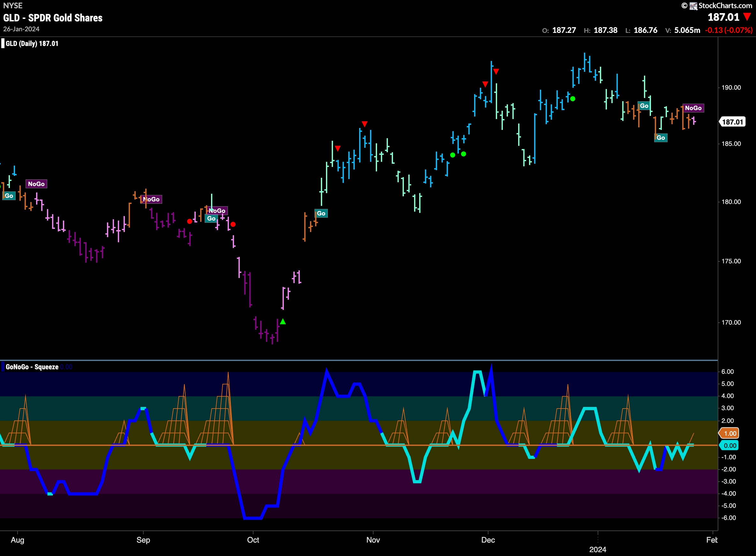Click the NoGo flag in late January
The height and width of the screenshot is (556, 756).
coord(693,108)
